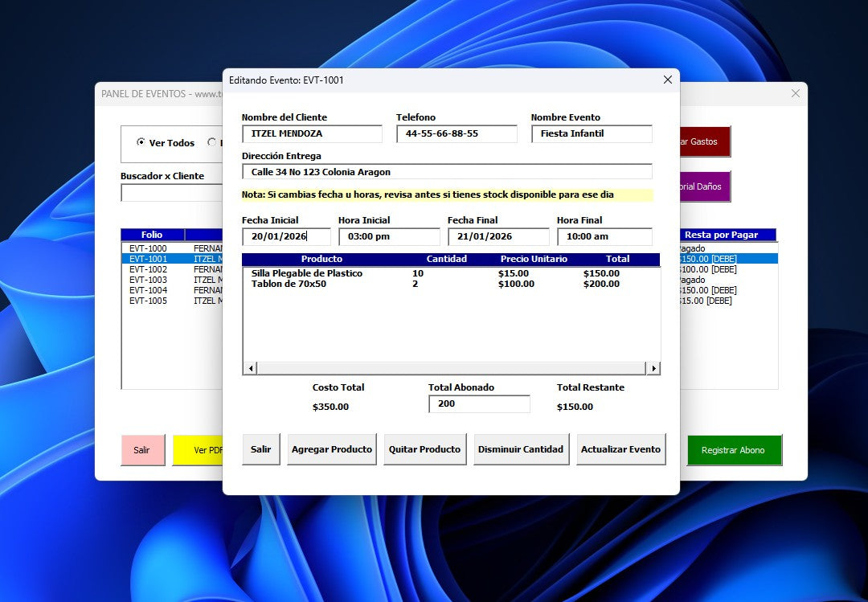Click the Fecha Inicial date field
The image size is (868, 602).
[286, 237]
